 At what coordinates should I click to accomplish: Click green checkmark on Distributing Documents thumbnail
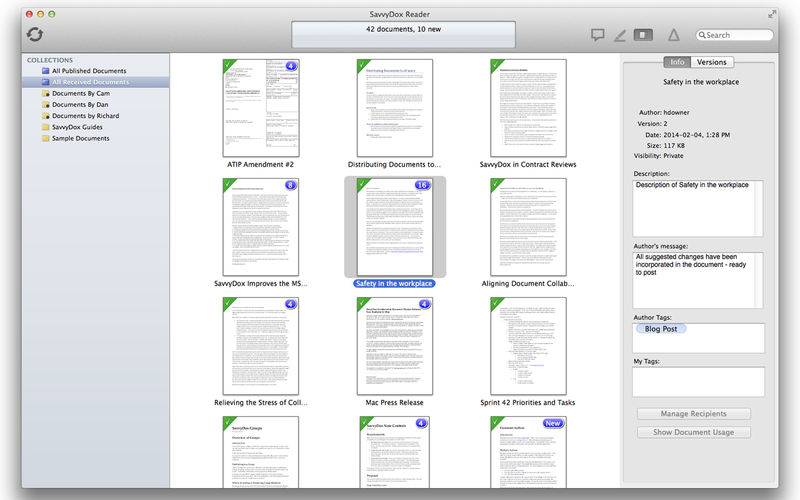click(x=363, y=65)
